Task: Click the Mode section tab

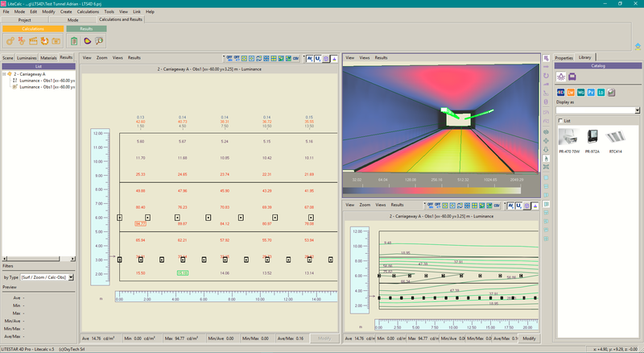Action: (x=72, y=20)
